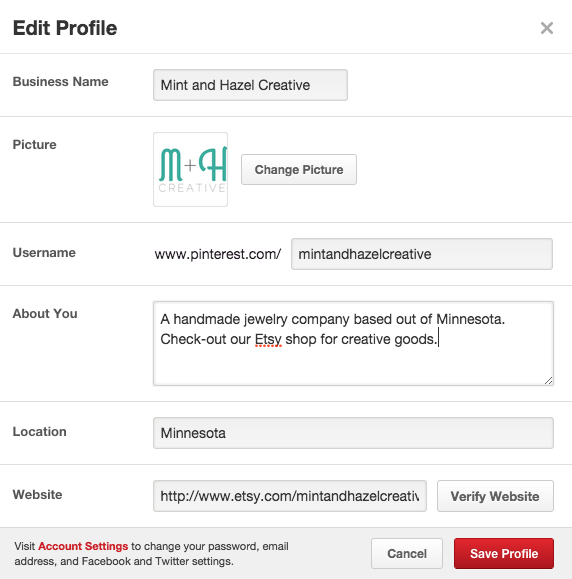
Task: Click the Location label
Action: pos(40,432)
